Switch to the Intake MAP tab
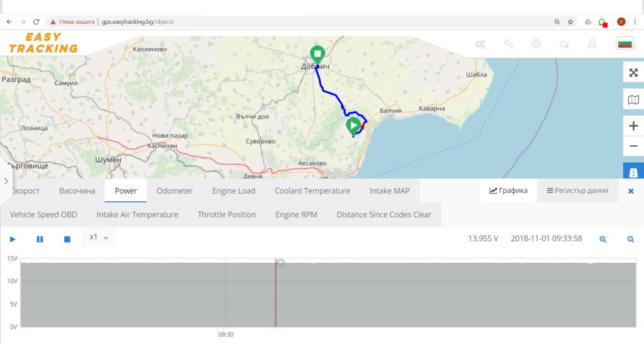The image size is (644, 345). (389, 191)
